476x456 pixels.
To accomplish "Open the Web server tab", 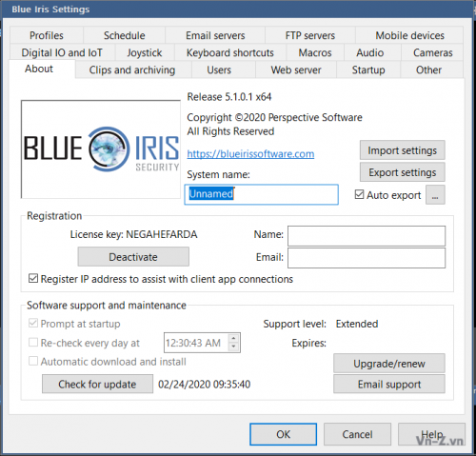I will (296, 69).
